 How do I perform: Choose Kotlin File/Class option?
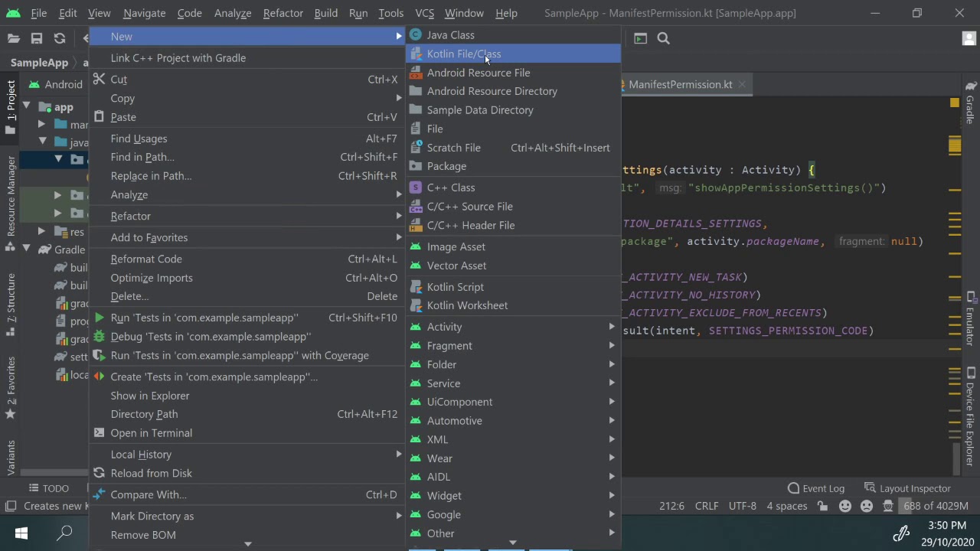(x=513, y=54)
